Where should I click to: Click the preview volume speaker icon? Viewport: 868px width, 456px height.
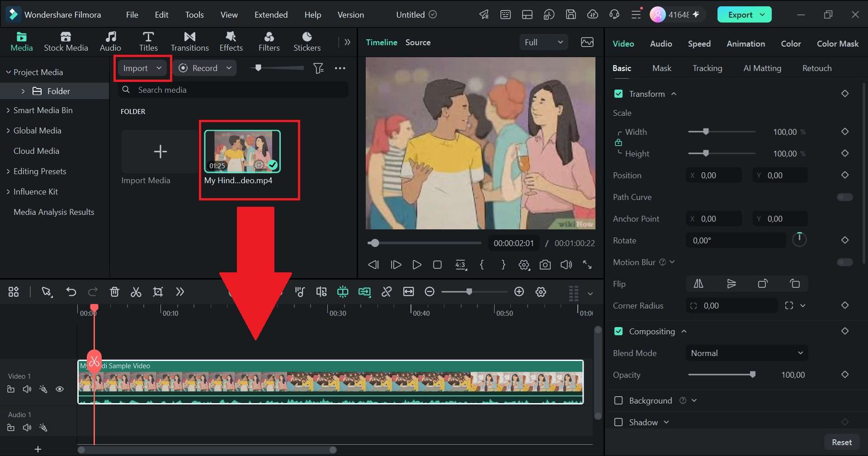(566, 265)
